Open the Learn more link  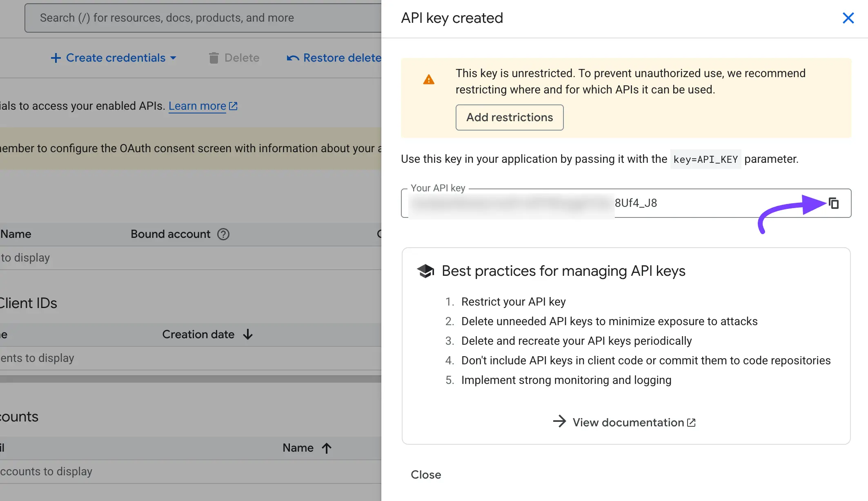pos(197,106)
